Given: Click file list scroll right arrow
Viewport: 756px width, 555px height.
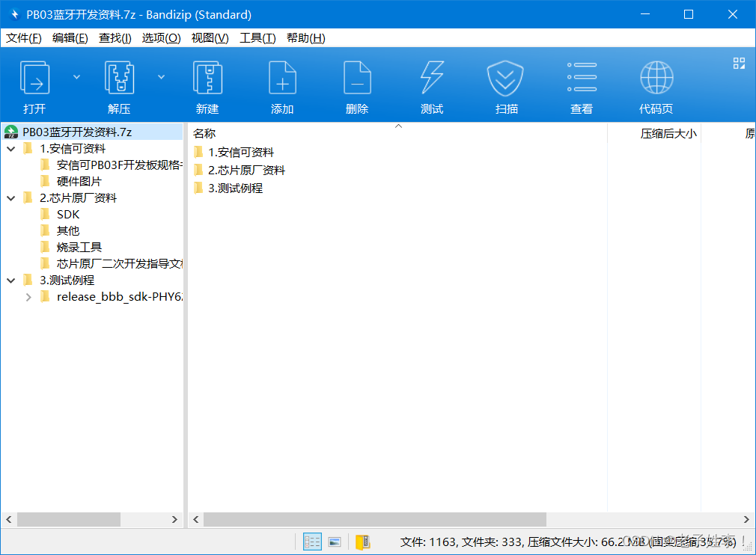Looking at the screenshot, I should [x=746, y=519].
